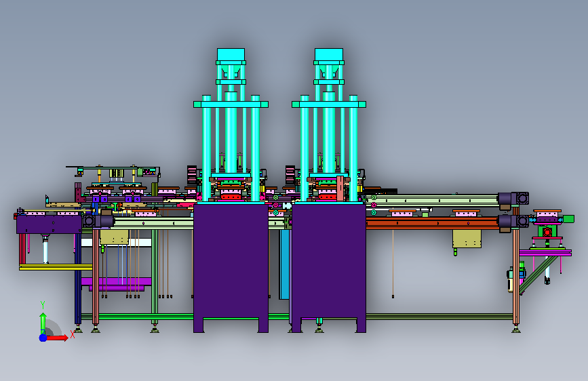Image resolution: width=588 pixels, height=381 pixels.
Task: Click the red X axis arrow of the triad
Action: pos(57,338)
